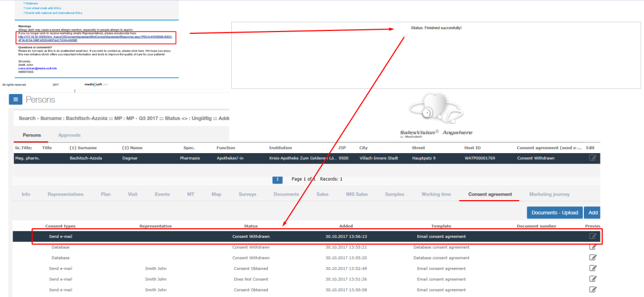Open the hamburger menu beside Persons
The height and width of the screenshot is (297, 644).
click(17, 100)
